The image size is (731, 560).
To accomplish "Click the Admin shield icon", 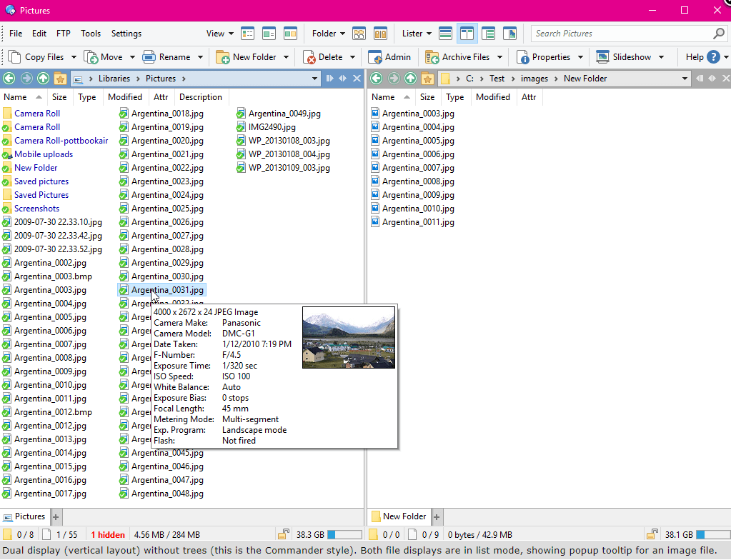I will (x=375, y=57).
